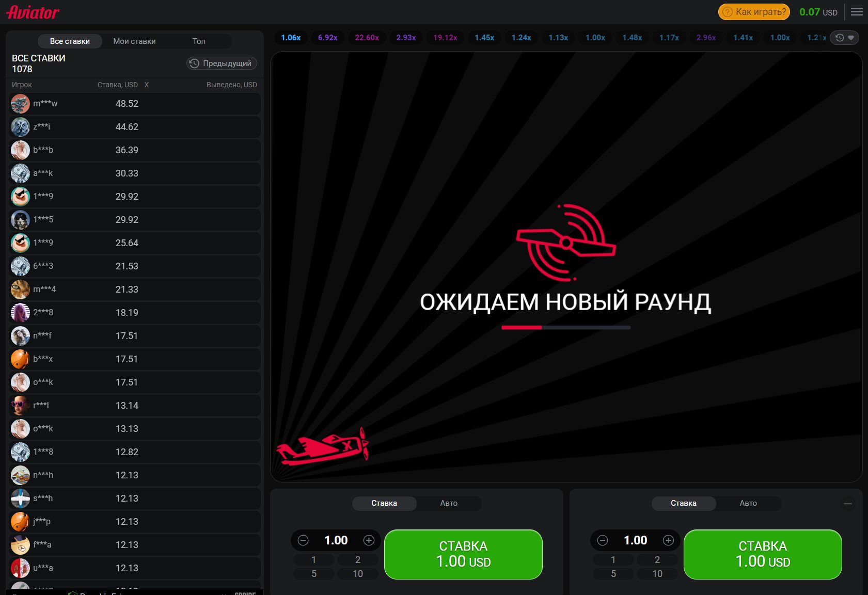Click the left bet amount input field
868x595 pixels.
(x=336, y=540)
